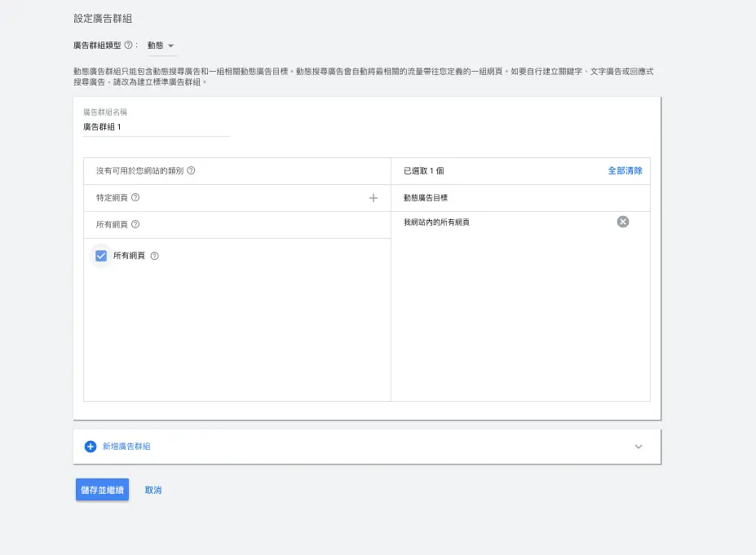Screen dimensions: 756x555
Task: Open the 動態 ad group type dropdown
Action: (x=161, y=46)
